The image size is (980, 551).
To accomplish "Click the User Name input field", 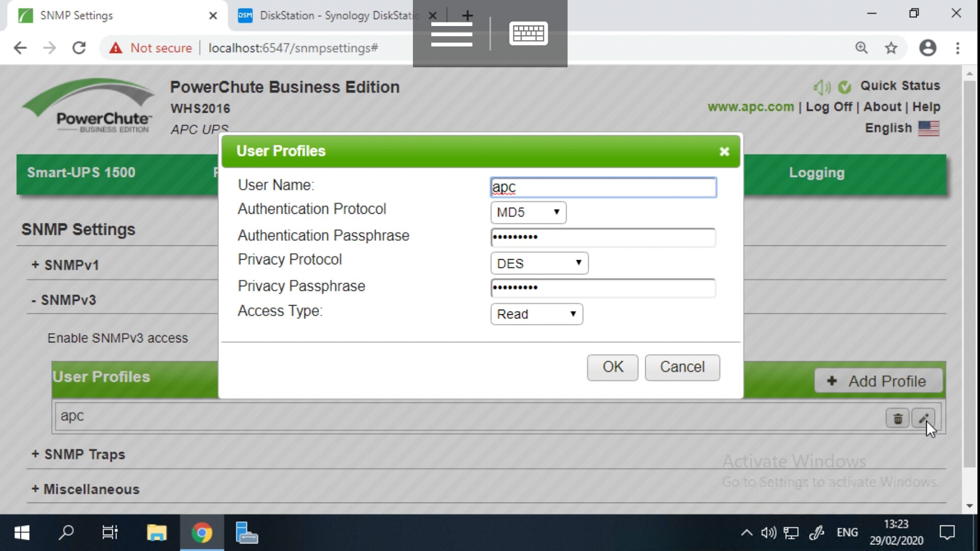I will (603, 187).
